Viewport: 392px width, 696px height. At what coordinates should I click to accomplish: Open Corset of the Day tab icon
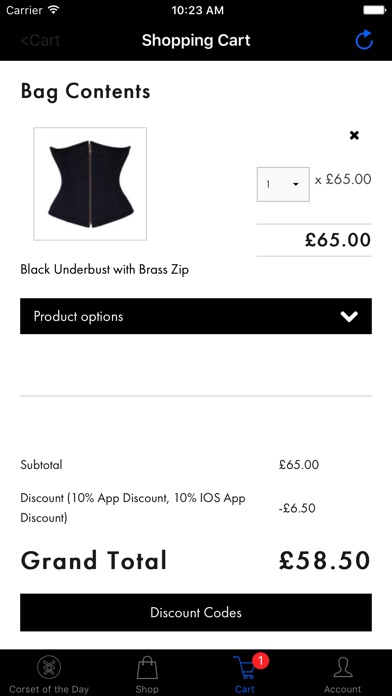click(x=49, y=668)
